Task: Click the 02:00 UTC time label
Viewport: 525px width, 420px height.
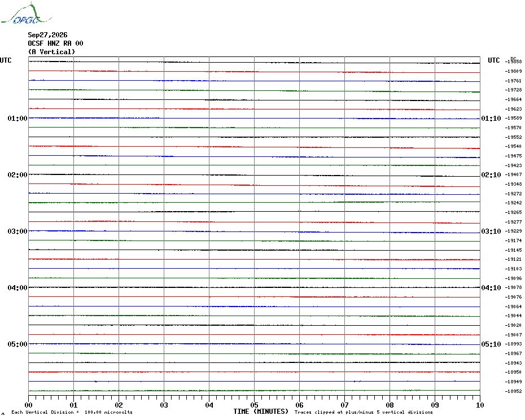Action: point(17,175)
